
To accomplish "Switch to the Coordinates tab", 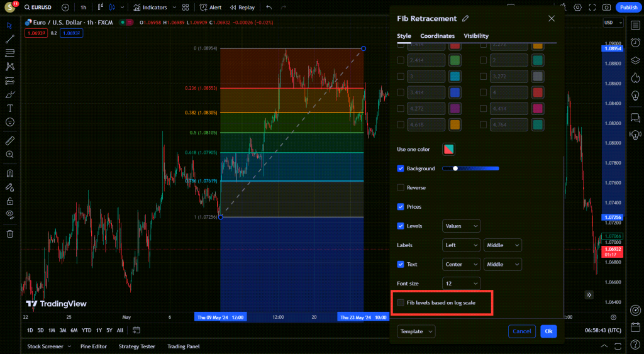I will (437, 36).
